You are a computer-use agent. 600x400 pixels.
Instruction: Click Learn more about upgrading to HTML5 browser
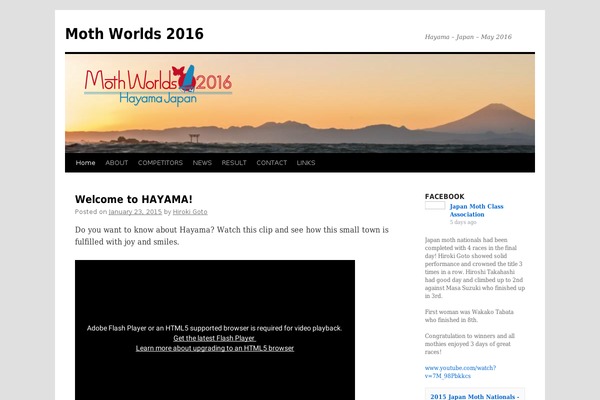click(215, 348)
